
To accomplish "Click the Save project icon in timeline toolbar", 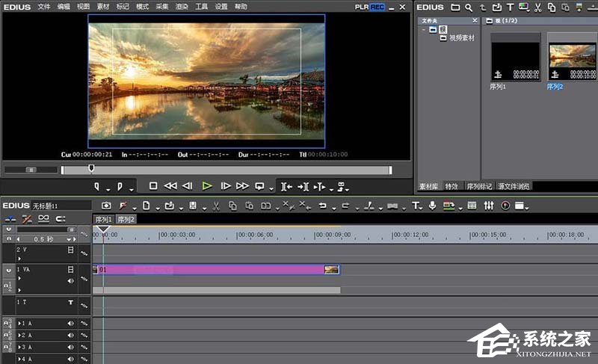I will (193, 206).
